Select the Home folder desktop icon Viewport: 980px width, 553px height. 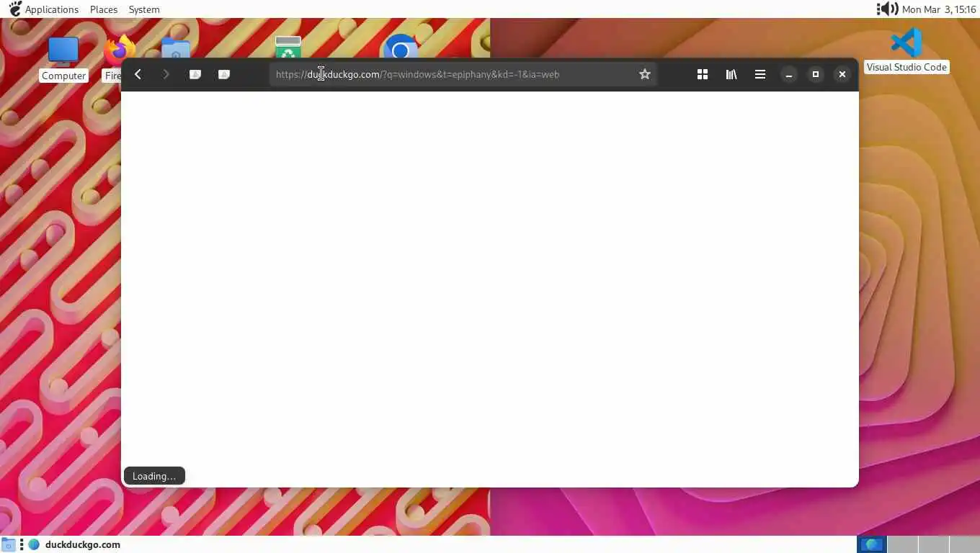(x=175, y=49)
